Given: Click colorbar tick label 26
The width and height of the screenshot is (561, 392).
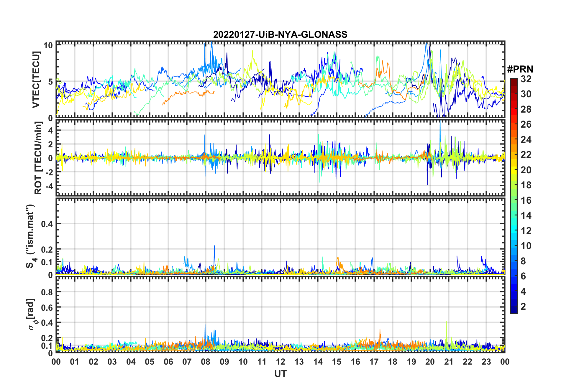Looking at the screenshot, I should (x=526, y=124).
